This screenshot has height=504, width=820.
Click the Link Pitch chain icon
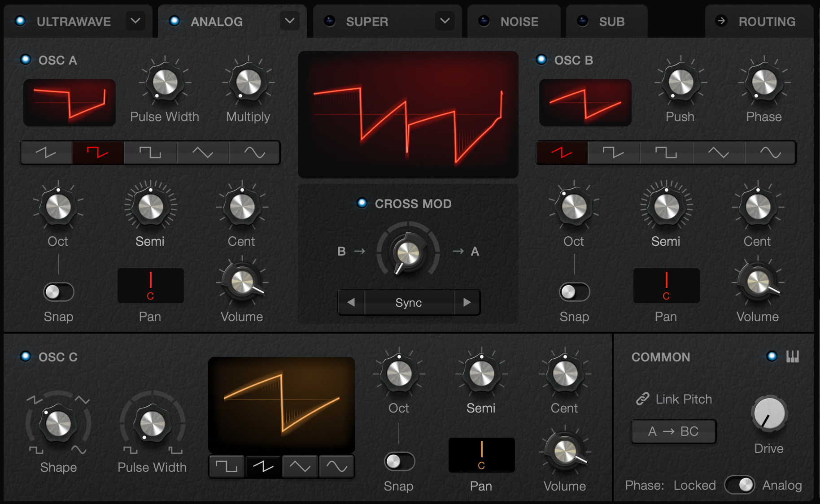pos(643,399)
